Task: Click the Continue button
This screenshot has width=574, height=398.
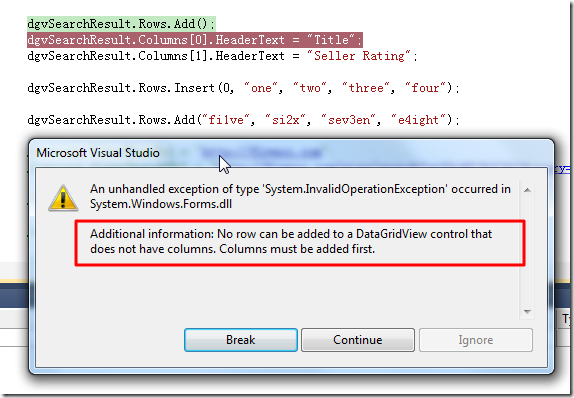Action: [358, 340]
